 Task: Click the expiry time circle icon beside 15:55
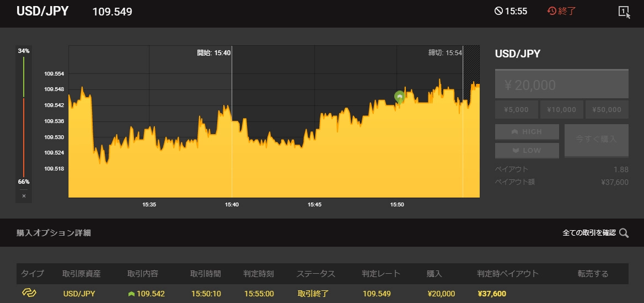click(x=498, y=11)
